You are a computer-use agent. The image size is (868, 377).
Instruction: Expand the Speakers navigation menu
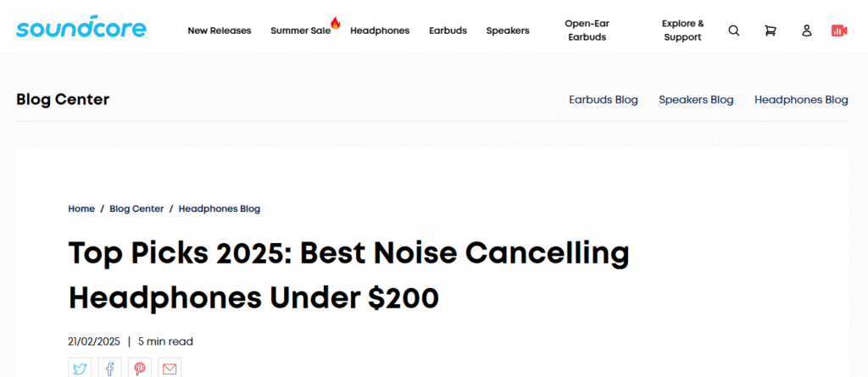[508, 30]
